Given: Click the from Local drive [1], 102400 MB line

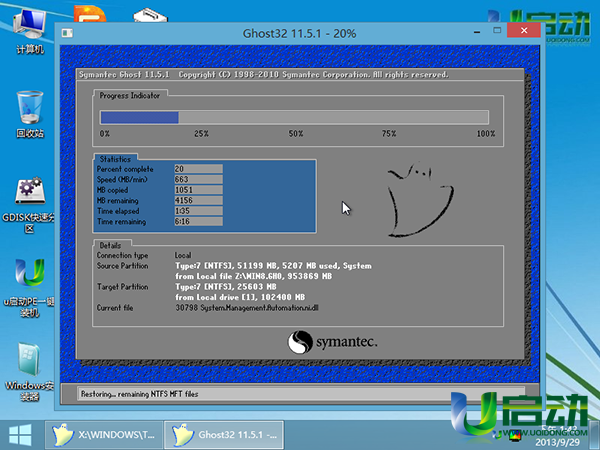Looking at the screenshot, I should point(240,297).
